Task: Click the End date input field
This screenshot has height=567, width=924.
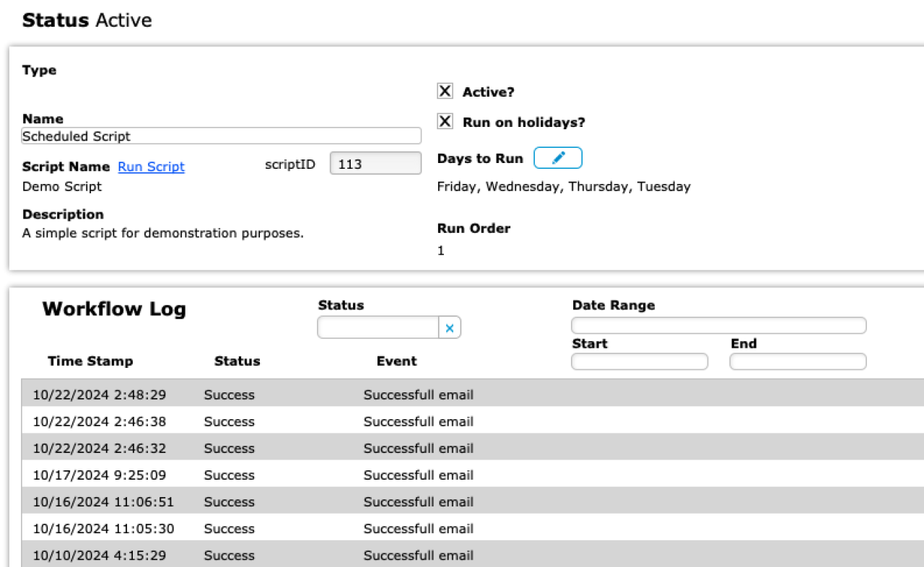Action: (x=798, y=361)
